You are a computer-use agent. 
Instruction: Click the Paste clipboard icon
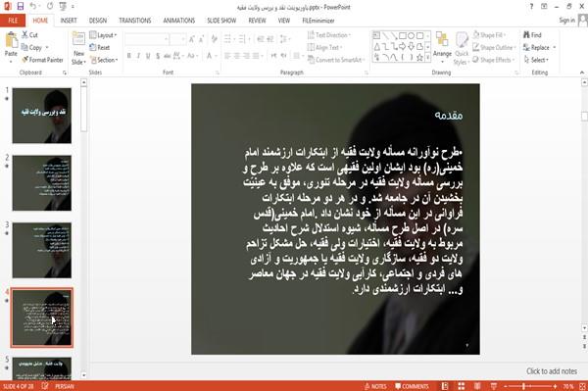click(11, 40)
